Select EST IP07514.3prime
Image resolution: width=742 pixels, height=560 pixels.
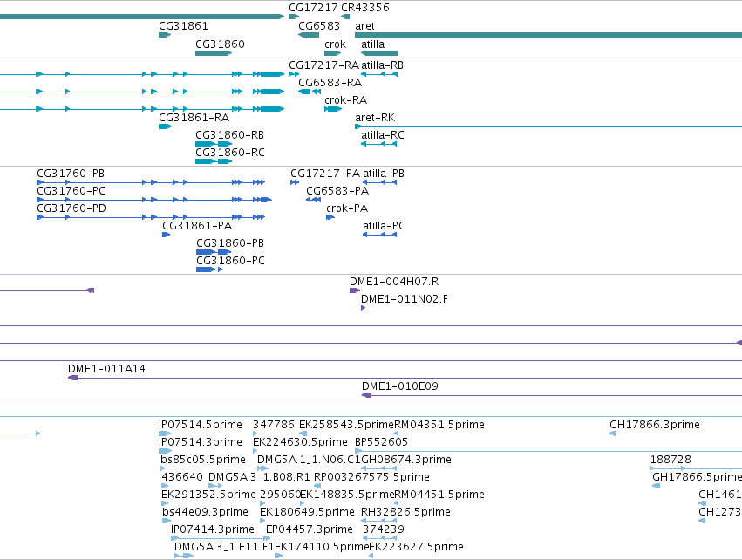click(x=201, y=442)
